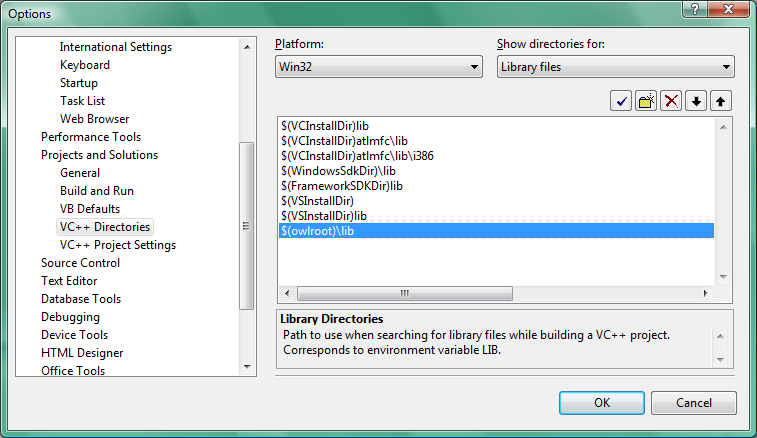
Task: Click directory list vertical scroll up arrow
Action: 723,127
